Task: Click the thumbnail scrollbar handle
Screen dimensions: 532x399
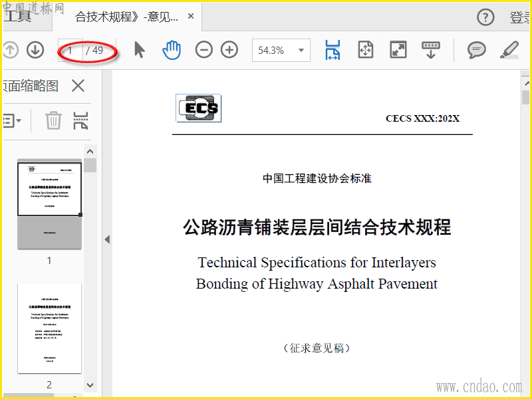Action: [x=90, y=165]
